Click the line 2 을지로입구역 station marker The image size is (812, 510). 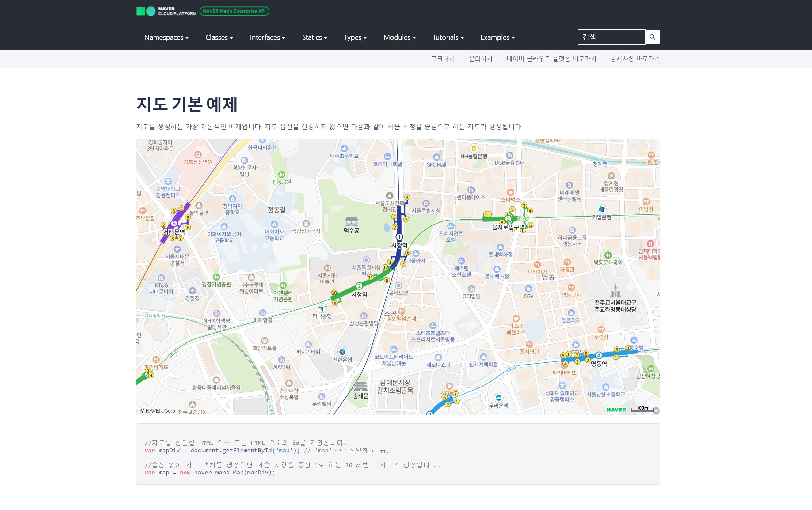pyautogui.click(x=508, y=219)
